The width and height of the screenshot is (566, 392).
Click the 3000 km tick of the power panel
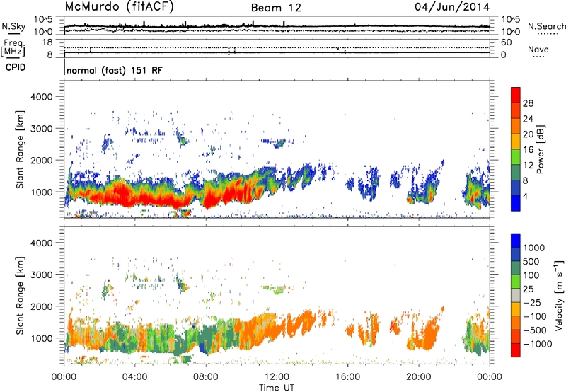pyautogui.click(x=41, y=129)
